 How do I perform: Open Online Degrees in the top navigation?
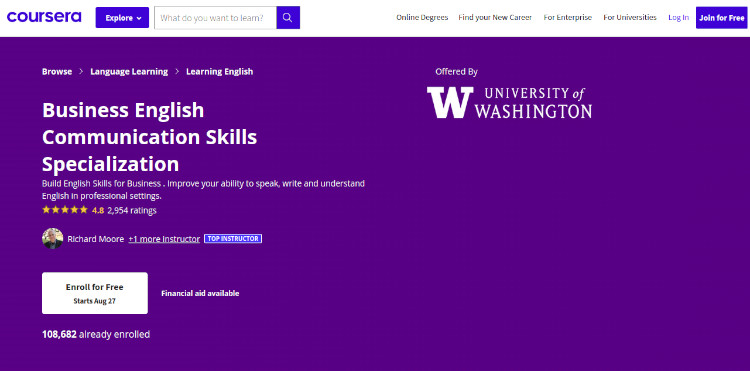422,18
